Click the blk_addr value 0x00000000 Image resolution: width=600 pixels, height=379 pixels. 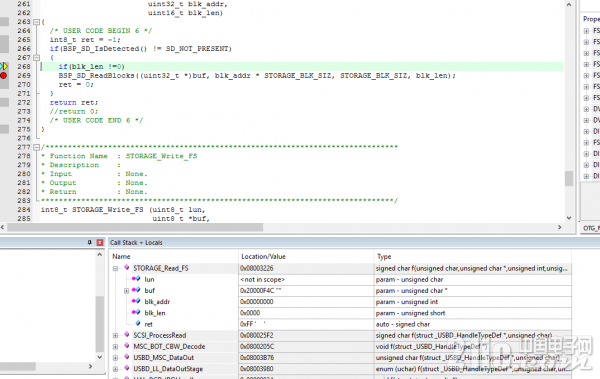point(257,302)
